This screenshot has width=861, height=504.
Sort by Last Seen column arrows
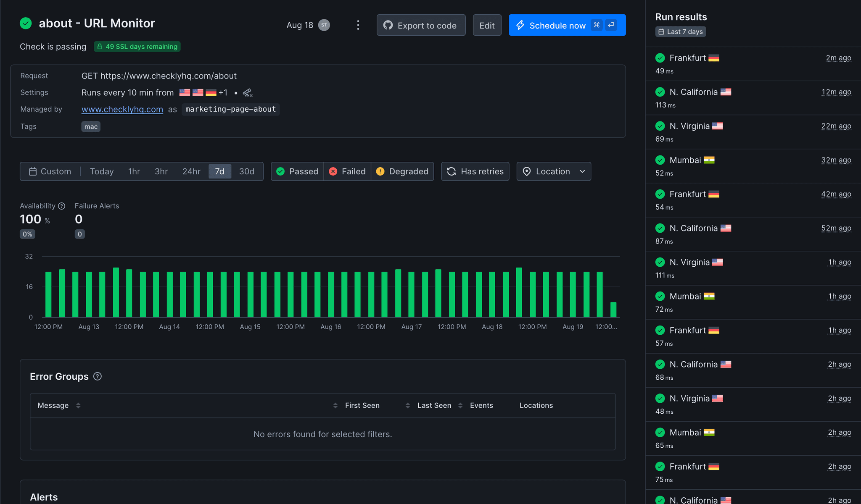pyautogui.click(x=407, y=405)
